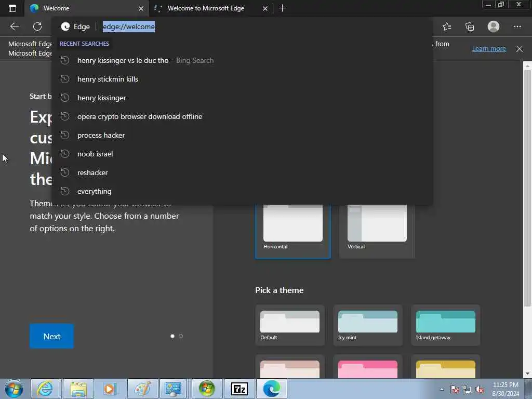Open the Favorites star icon
This screenshot has height=399, width=532.
447,26
